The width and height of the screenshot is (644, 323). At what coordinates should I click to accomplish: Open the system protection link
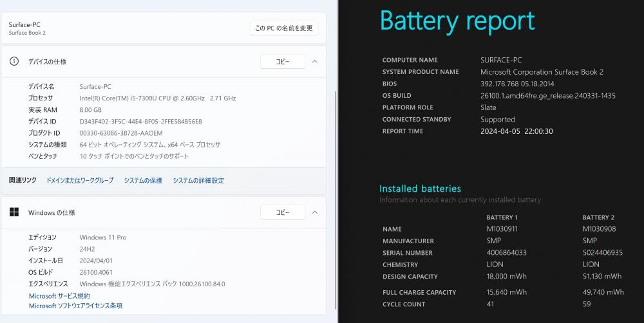coord(143,180)
